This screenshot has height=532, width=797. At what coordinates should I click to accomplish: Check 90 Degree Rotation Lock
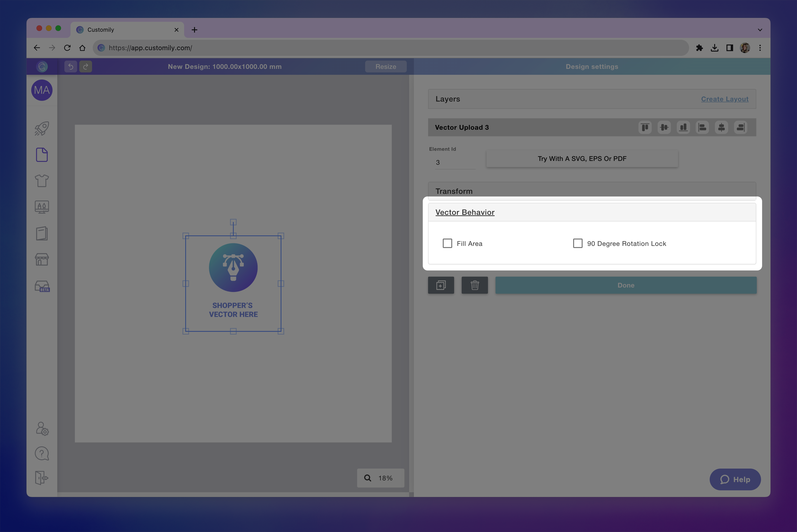pos(577,244)
